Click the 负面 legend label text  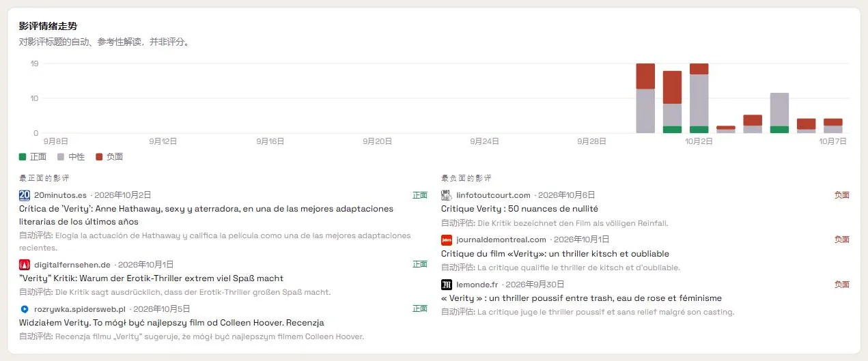point(115,157)
